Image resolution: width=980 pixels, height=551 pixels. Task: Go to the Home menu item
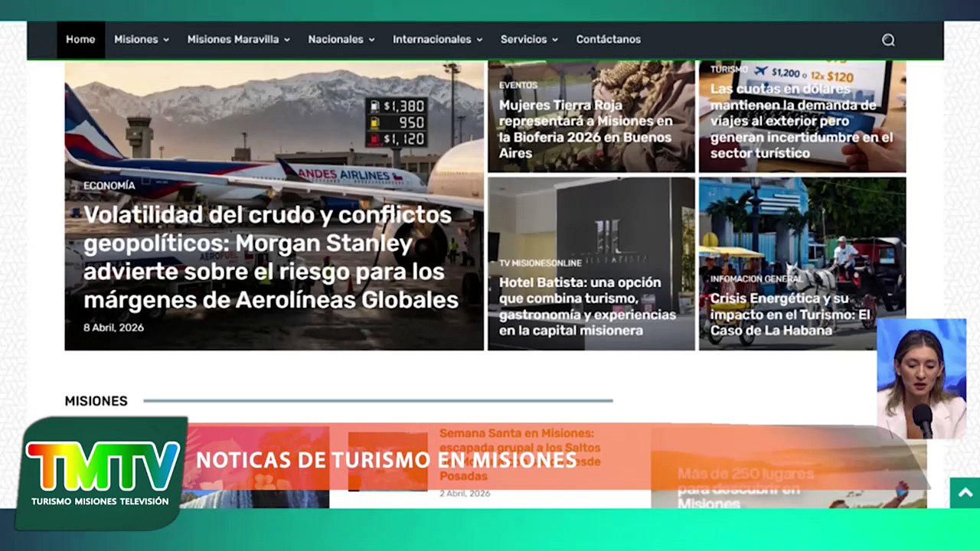click(80, 40)
